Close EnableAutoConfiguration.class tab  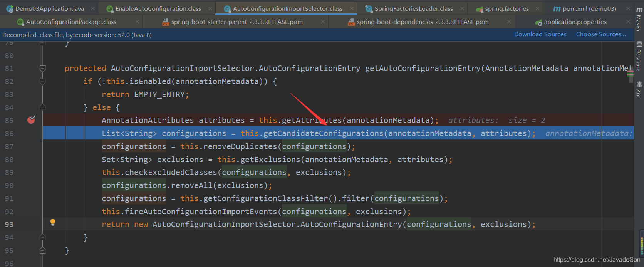[210, 8]
